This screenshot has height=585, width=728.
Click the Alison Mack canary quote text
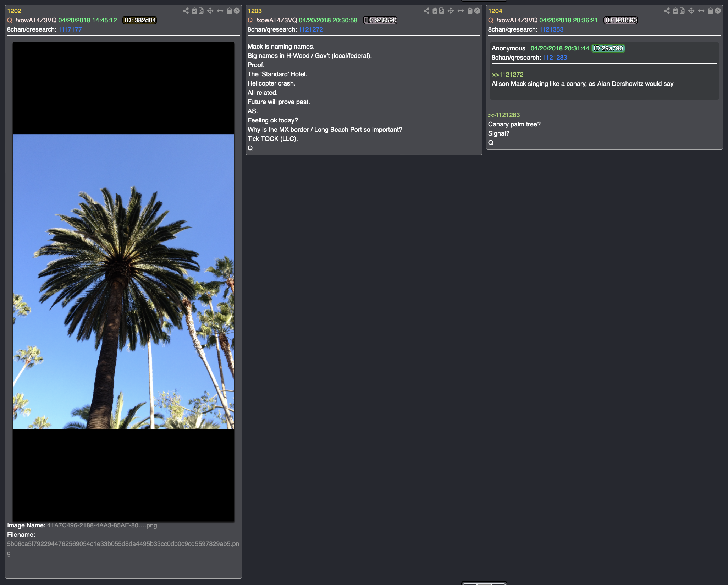click(x=583, y=84)
